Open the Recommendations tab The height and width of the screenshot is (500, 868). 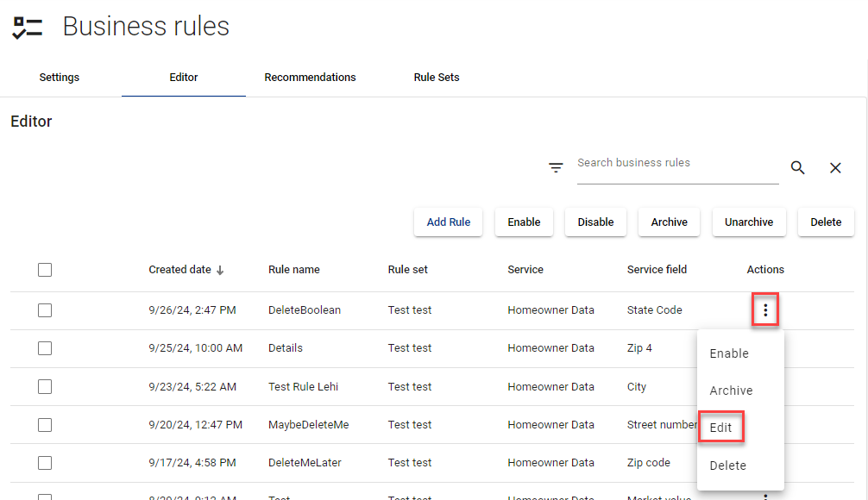(x=310, y=78)
